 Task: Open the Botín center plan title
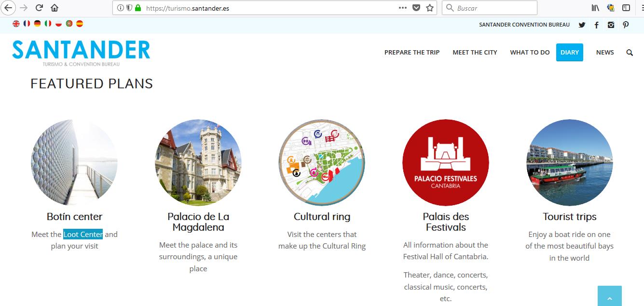[x=75, y=217]
